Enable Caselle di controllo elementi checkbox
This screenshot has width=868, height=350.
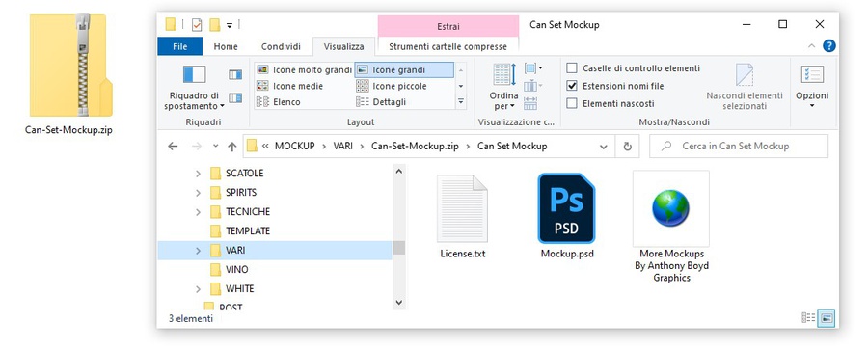(572, 68)
